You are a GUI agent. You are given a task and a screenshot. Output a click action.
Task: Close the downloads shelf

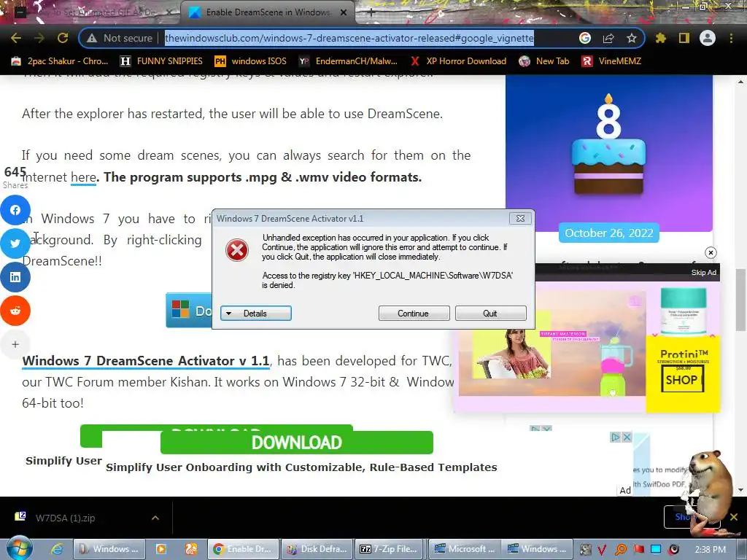[x=734, y=517]
